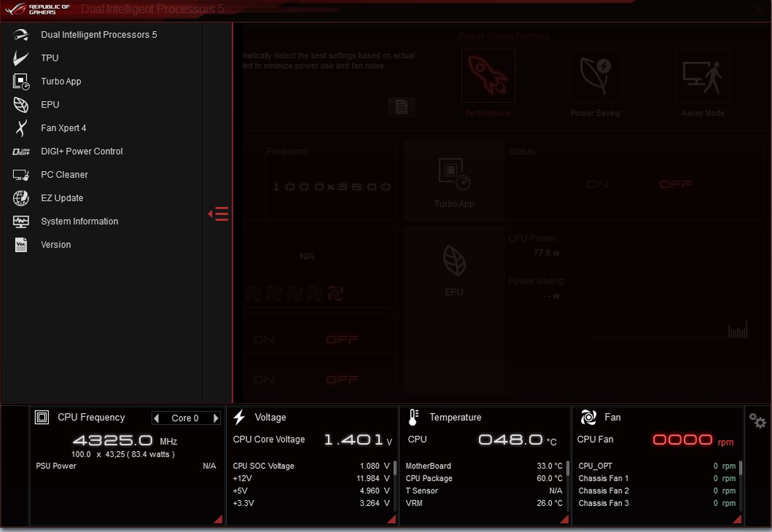Open the PC Cleaner menu text

pyautogui.click(x=64, y=174)
